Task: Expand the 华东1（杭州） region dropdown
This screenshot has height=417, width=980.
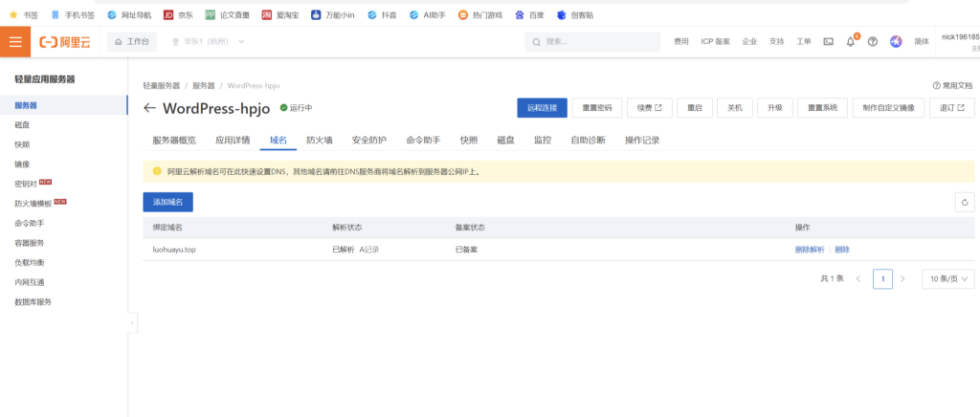Action: click(x=207, y=41)
